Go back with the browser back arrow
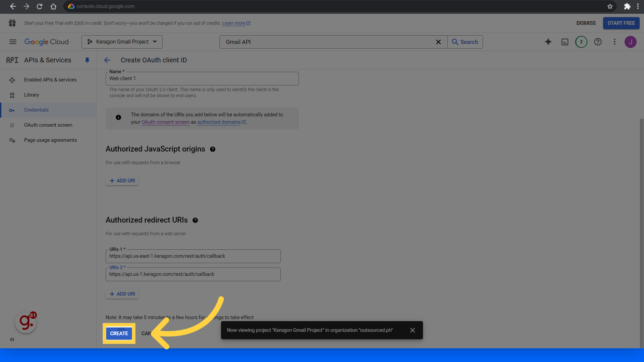 (x=13, y=6)
